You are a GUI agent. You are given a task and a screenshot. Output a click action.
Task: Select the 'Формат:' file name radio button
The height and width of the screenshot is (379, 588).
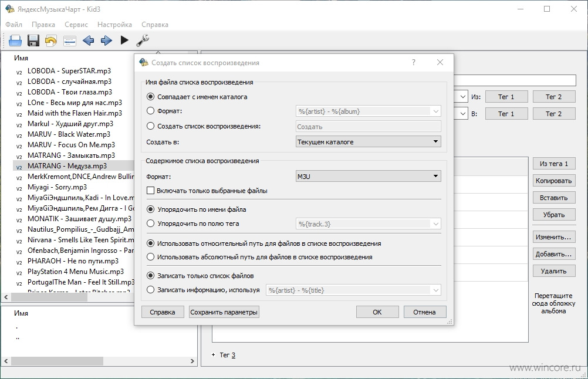pos(150,111)
